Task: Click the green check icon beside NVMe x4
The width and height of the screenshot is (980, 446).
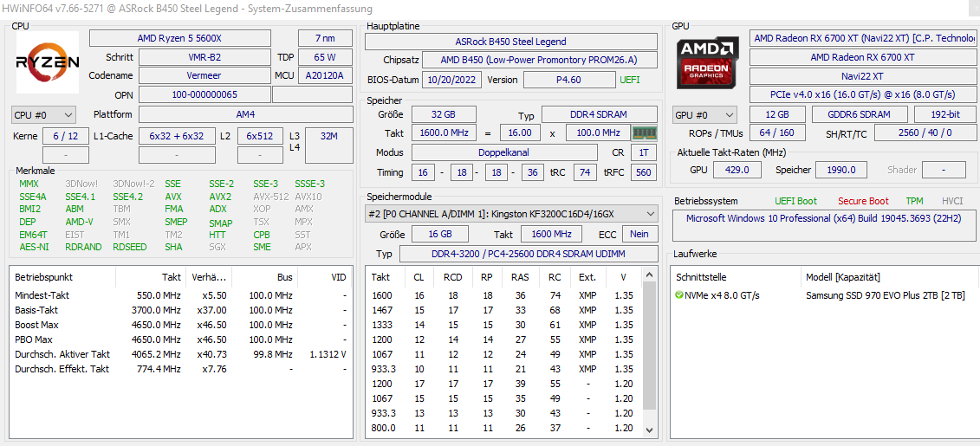Action: coord(679,294)
